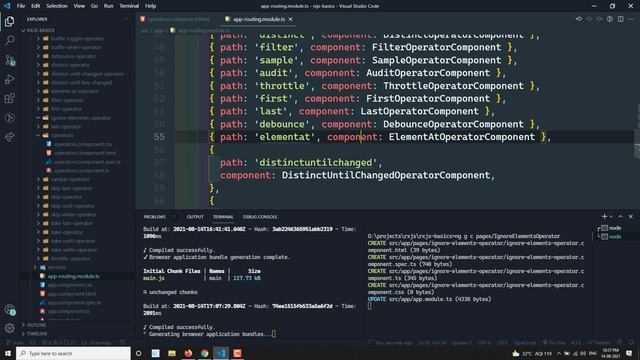
Task: Click the Prettier status bar item
Action: click(599, 342)
